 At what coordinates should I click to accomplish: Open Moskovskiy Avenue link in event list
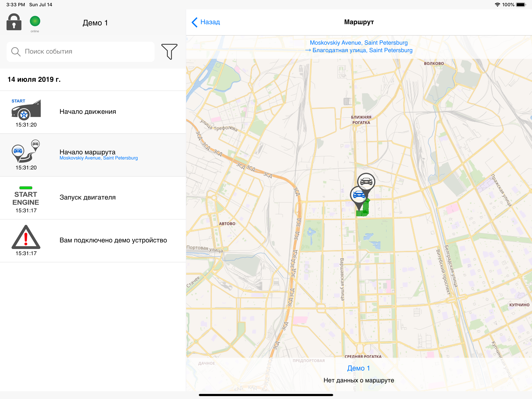(99, 158)
